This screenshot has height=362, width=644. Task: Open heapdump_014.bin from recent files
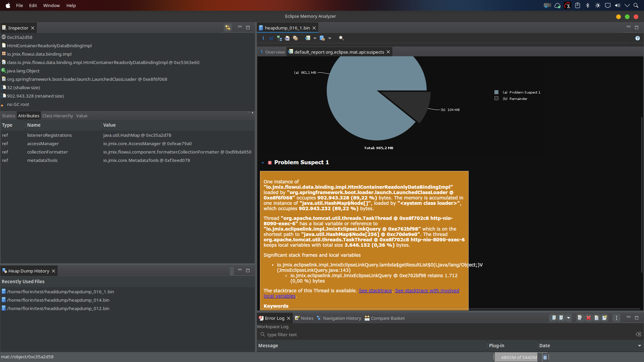tap(58, 300)
